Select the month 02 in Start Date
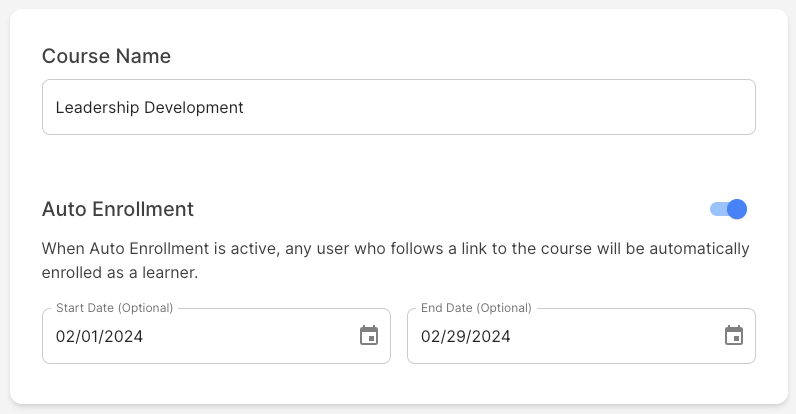 tap(65, 336)
